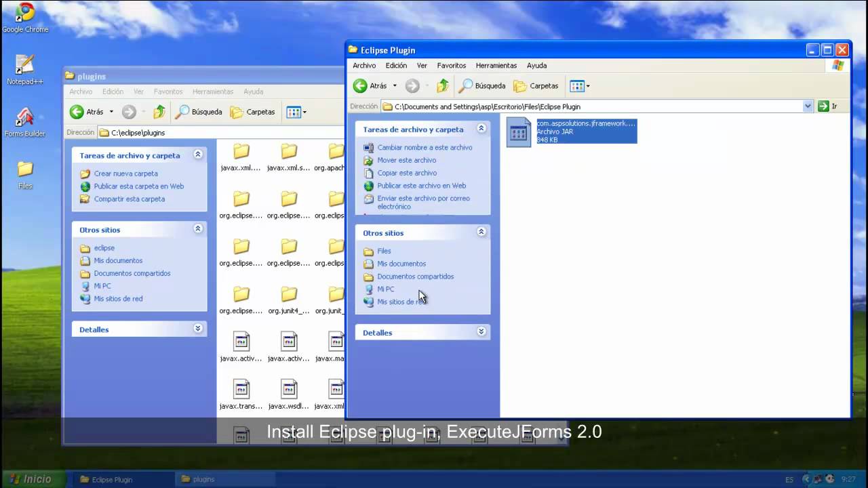Select the org.junit4_... folder icon
868x488 pixels.
coord(289,294)
